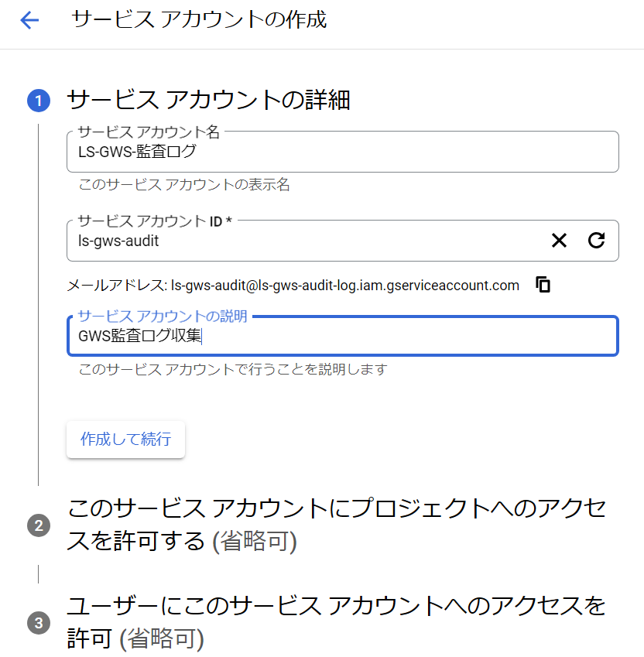The height and width of the screenshot is (657, 644).
Task: Select step 1 numbered circle icon
Action: (x=39, y=101)
